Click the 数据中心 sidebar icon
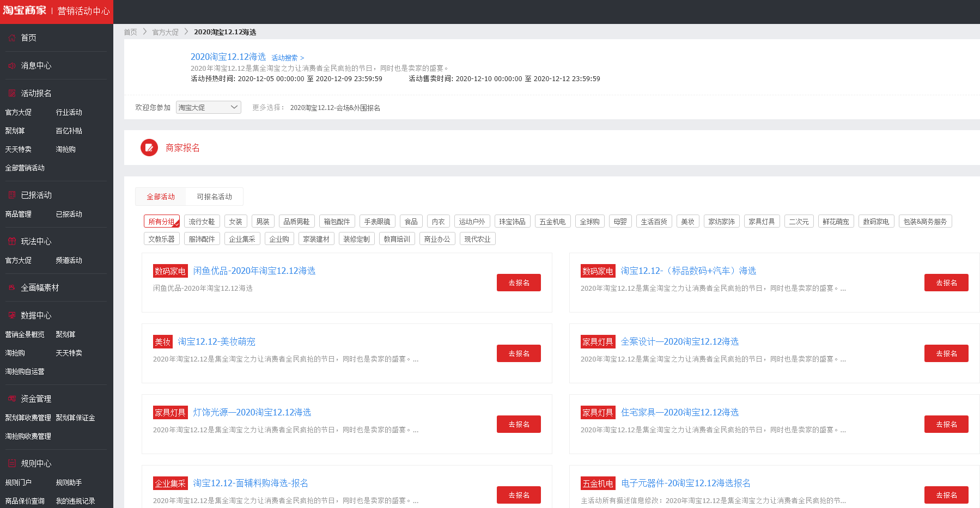 (12, 316)
